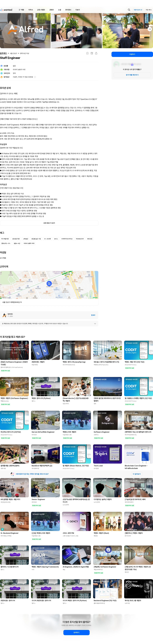Follow Alfred with the 팔로우 button
Screen dimensions: 153x644
pos(93,315)
